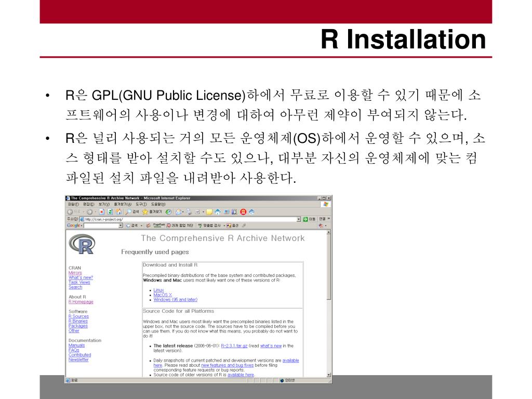The width and height of the screenshot is (532, 399).
Task: Click the address bar URL field
Action: 188,220
